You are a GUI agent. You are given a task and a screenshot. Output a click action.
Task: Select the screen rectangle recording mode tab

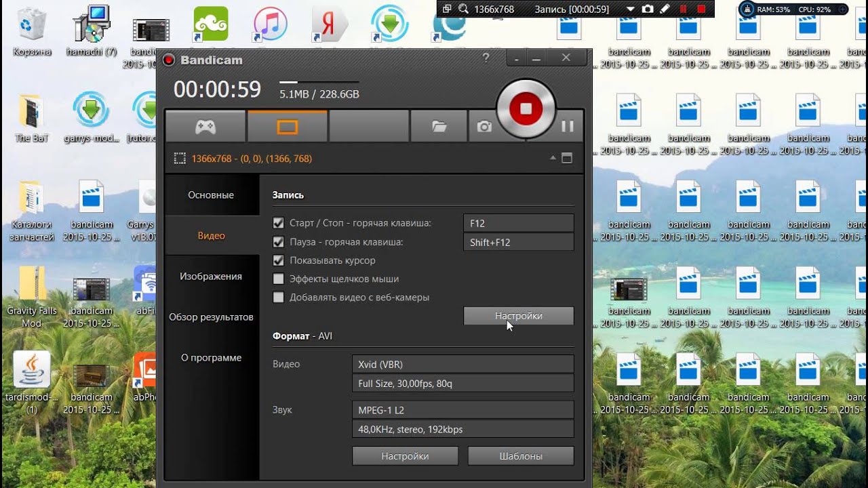coord(288,127)
